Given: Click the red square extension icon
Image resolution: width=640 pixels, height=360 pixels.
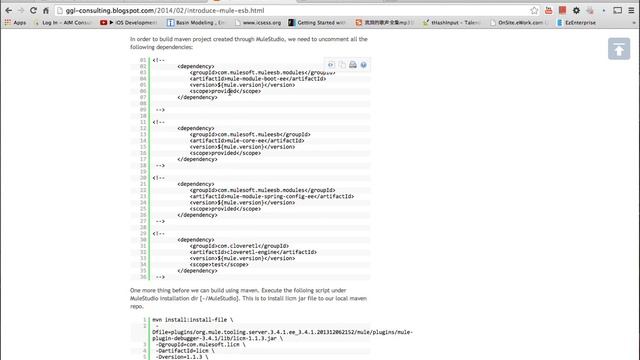Looking at the screenshot, I should coord(562,10).
